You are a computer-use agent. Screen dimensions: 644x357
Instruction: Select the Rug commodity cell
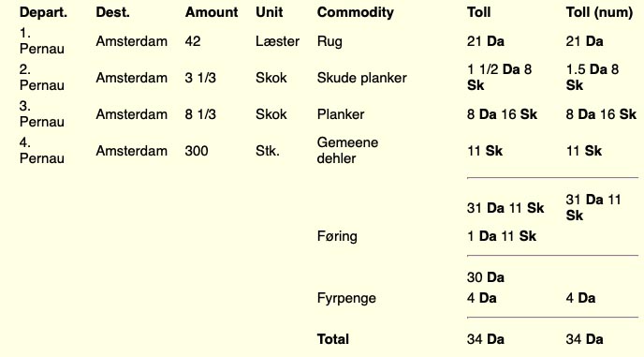[x=329, y=41]
